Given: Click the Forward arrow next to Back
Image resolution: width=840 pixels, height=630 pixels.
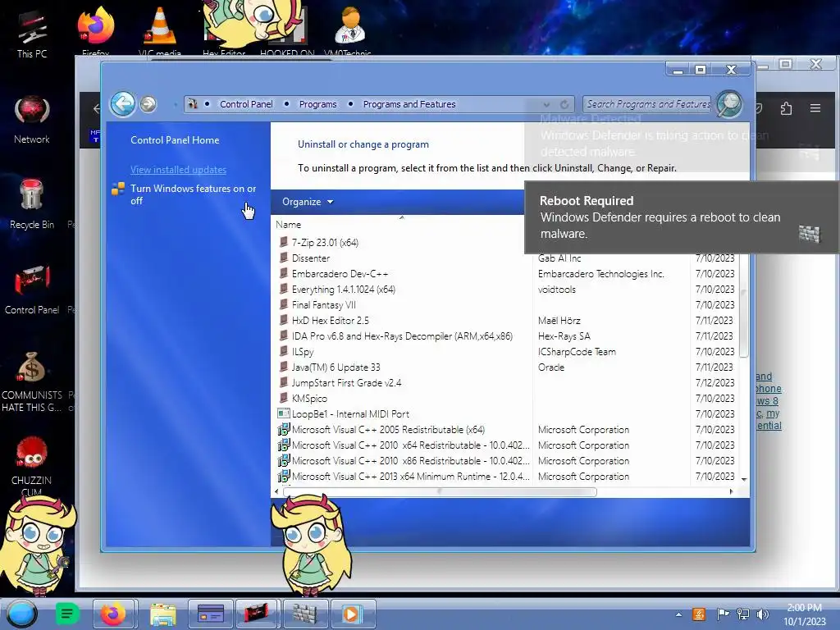Looking at the screenshot, I should (148, 104).
